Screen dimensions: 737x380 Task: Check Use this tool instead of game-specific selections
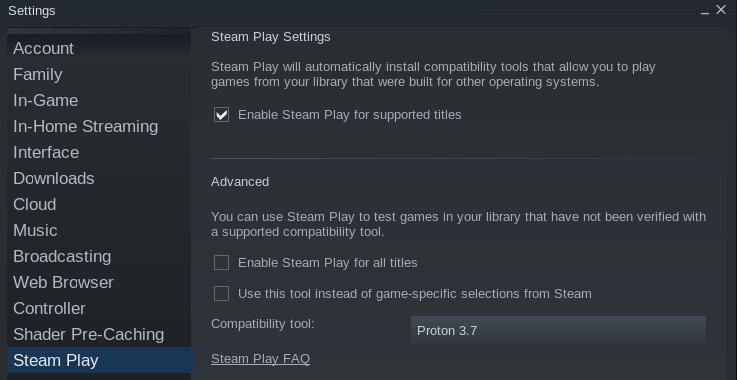221,293
